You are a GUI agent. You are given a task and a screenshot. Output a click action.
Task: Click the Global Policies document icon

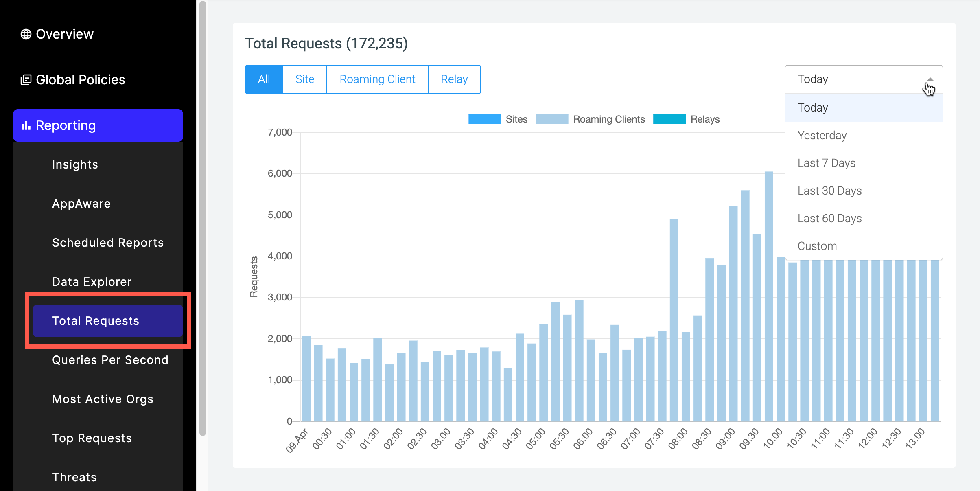[26, 79]
